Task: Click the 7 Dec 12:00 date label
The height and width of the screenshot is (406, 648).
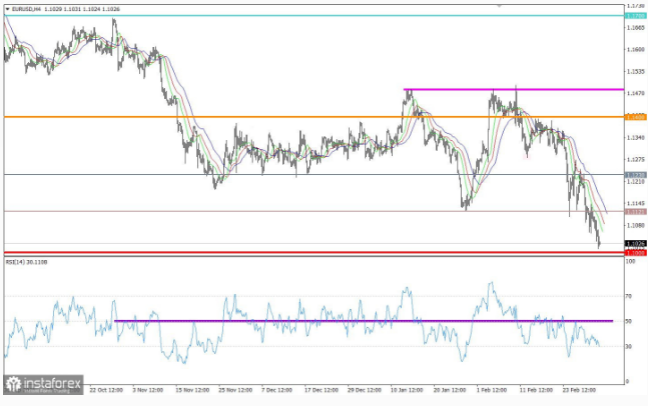Action: click(x=277, y=390)
